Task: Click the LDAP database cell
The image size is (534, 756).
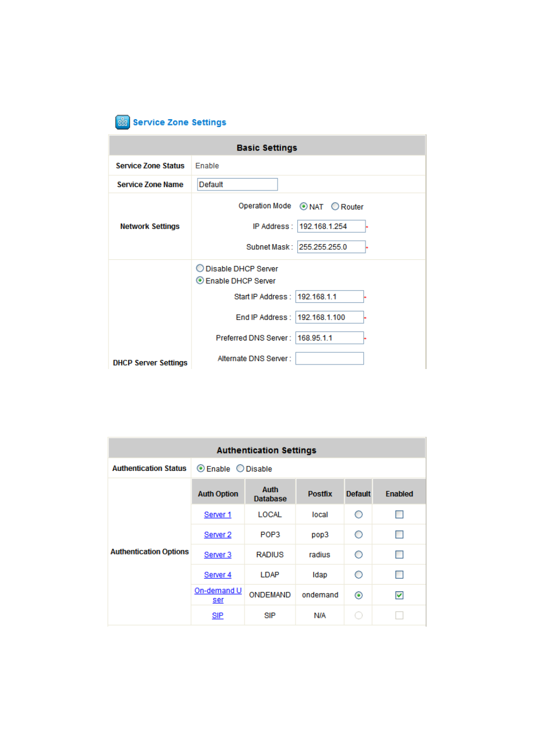Action: [x=270, y=575]
